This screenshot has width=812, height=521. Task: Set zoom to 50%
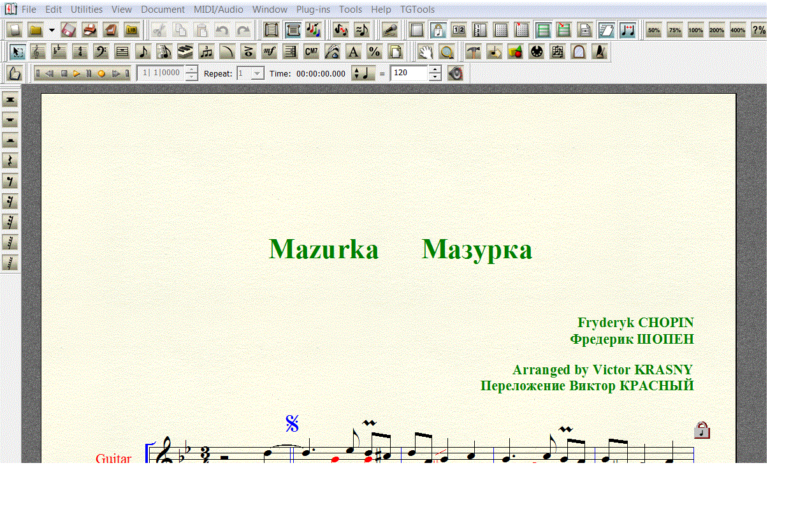coord(653,30)
